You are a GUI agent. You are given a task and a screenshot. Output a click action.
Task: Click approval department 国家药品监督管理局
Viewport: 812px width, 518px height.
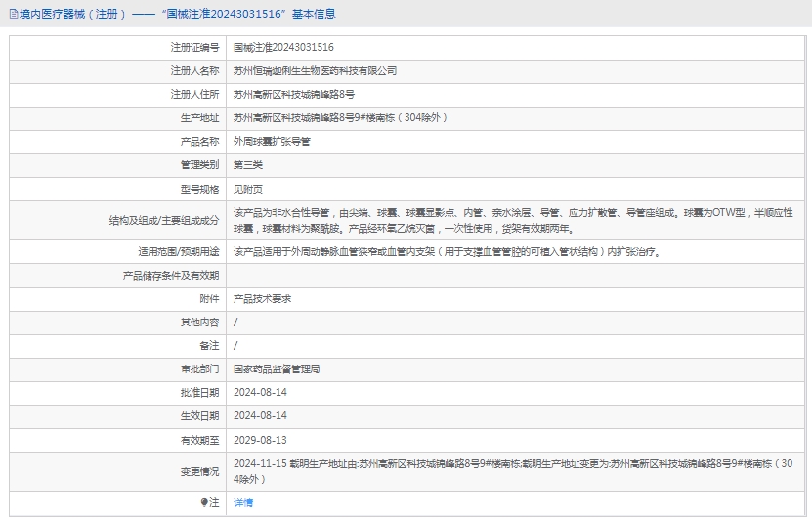[x=277, y=369]
